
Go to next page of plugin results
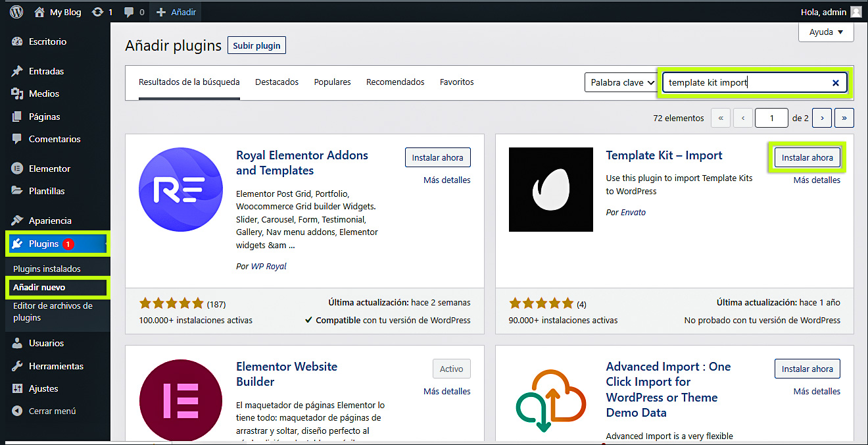coord(821,118)
